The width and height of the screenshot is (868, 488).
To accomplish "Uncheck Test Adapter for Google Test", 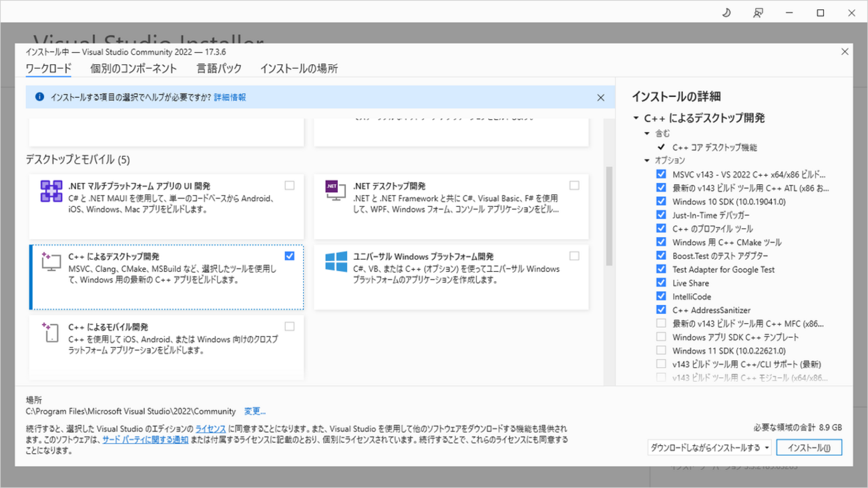I will pyautogui.click(x=661, y=269).
